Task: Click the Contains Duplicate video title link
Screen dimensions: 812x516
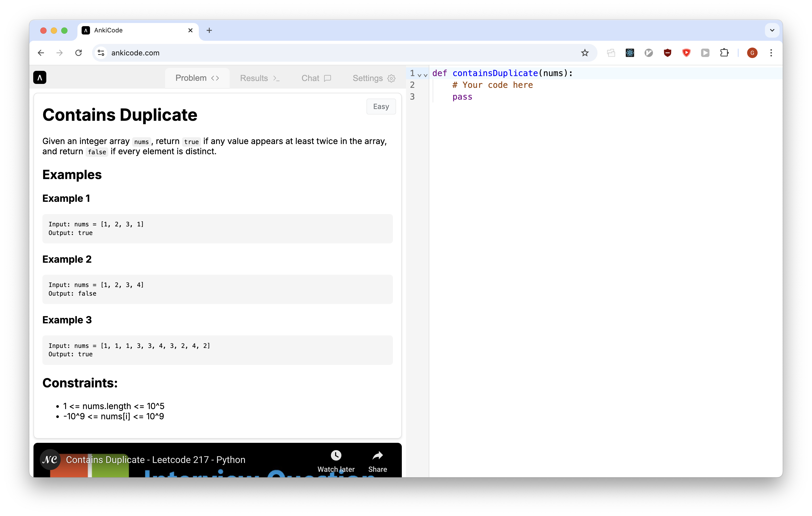Action: (x=155, y=460)
